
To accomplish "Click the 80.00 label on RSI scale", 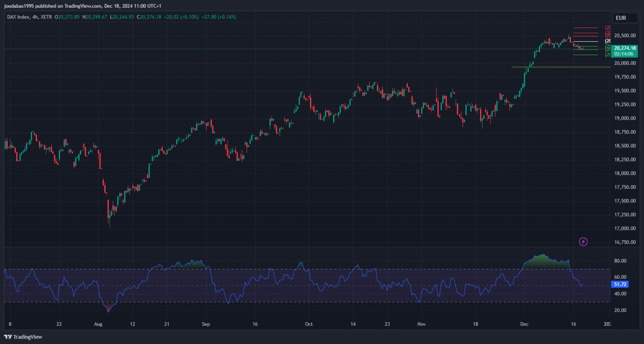I will click(620, 261).
